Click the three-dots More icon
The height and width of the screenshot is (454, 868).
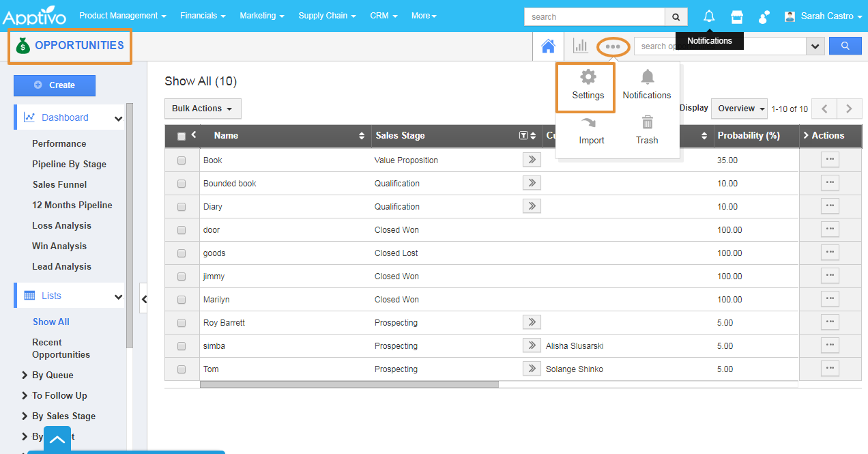[613, 46]
